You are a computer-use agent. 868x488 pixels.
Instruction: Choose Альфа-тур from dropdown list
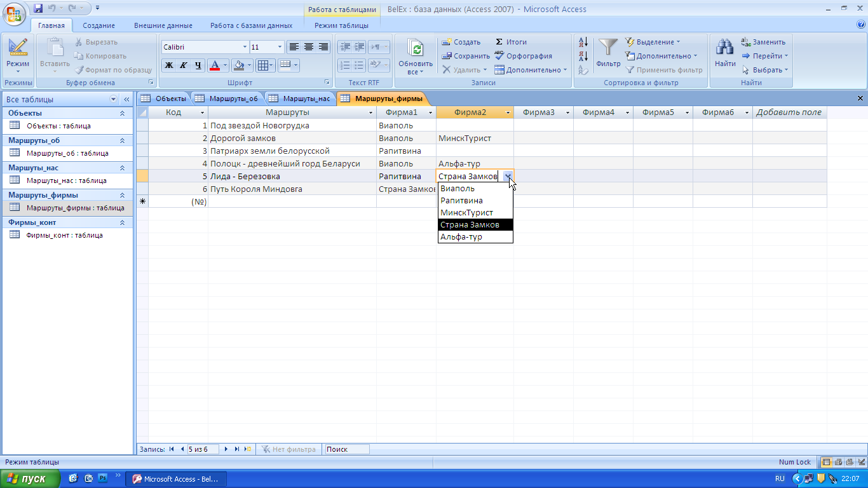coord(475,237)
